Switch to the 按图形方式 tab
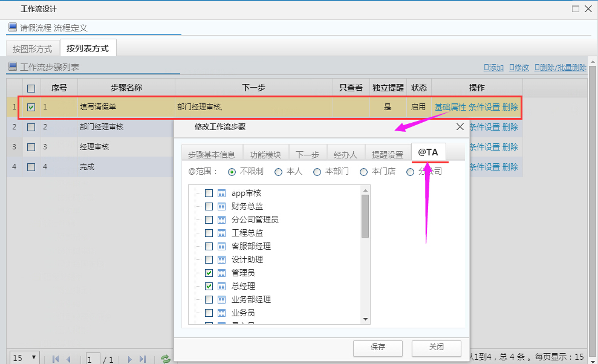Image resolution: width=598 pixels, height=364 pixels. point(32,48)
